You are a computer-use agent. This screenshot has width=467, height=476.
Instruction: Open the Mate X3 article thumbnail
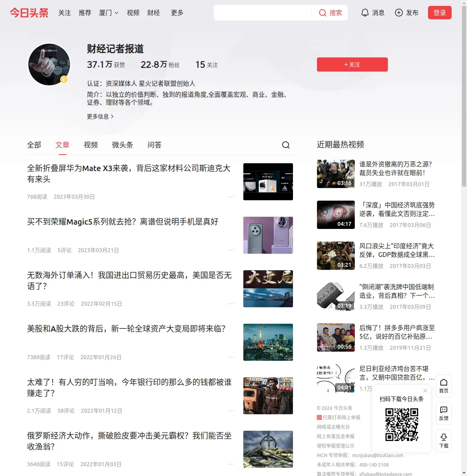(x=268, y=182)
